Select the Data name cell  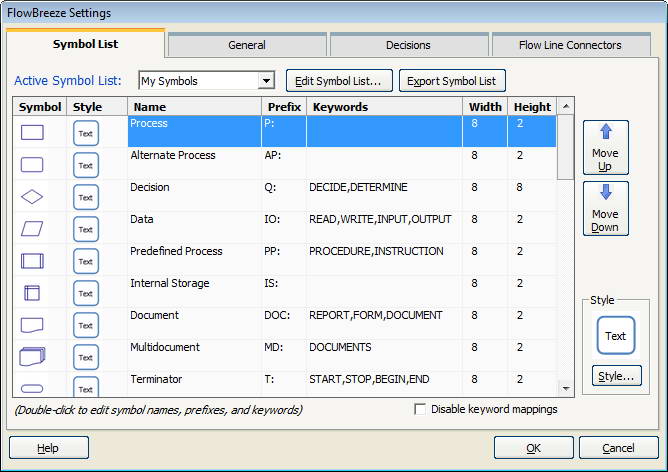tap(194, 227)
